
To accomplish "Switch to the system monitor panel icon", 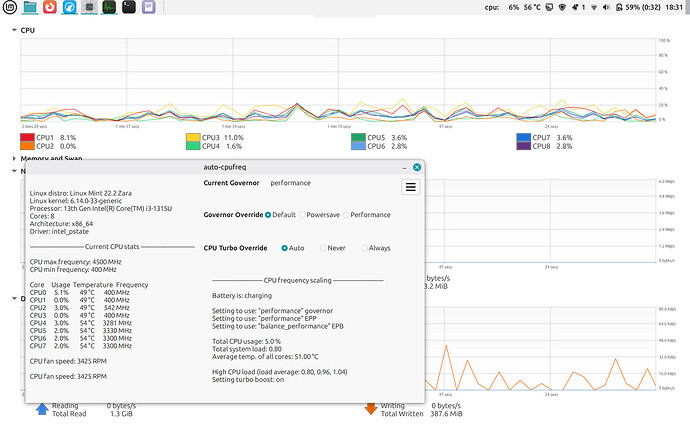I will (x=109, y=7).
